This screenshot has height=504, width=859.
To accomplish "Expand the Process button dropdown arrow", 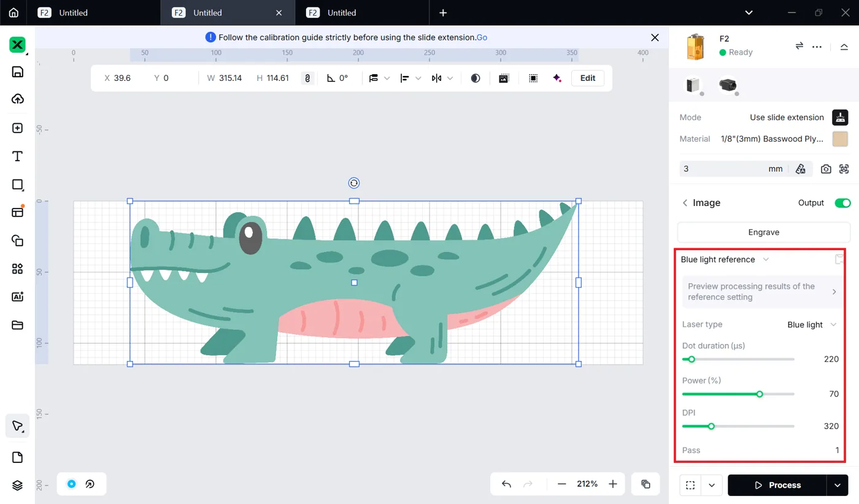I will pos(838,485).
